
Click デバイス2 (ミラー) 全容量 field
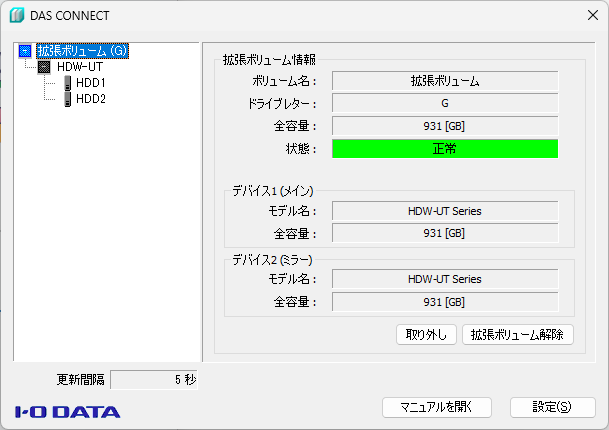click(445, 302)
